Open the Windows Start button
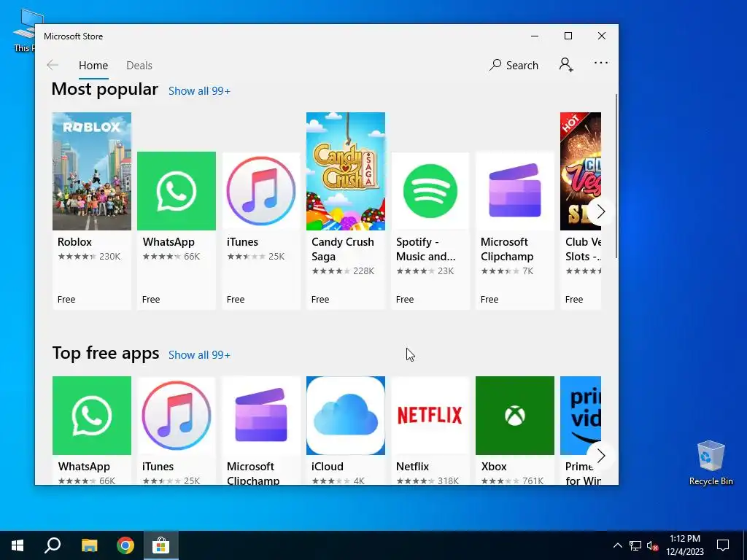 tap(18, 545)
